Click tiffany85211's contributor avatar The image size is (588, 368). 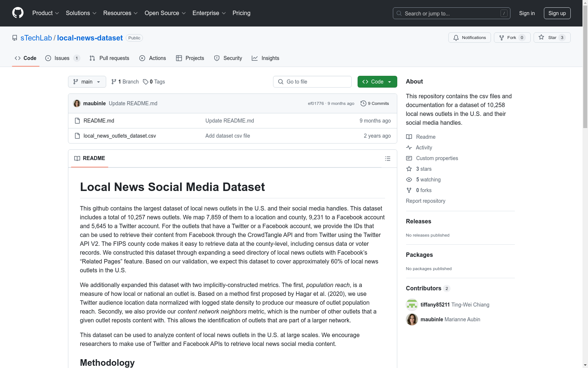(x=412, y=305)
